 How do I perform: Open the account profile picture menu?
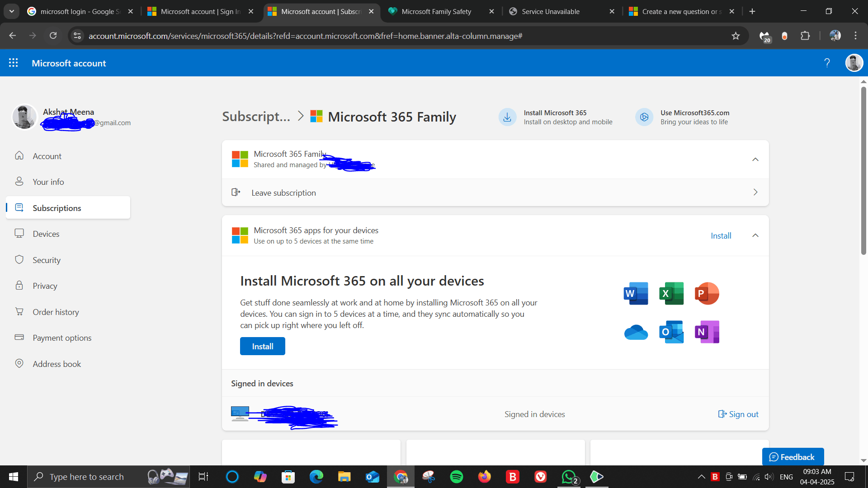point(854,63)
